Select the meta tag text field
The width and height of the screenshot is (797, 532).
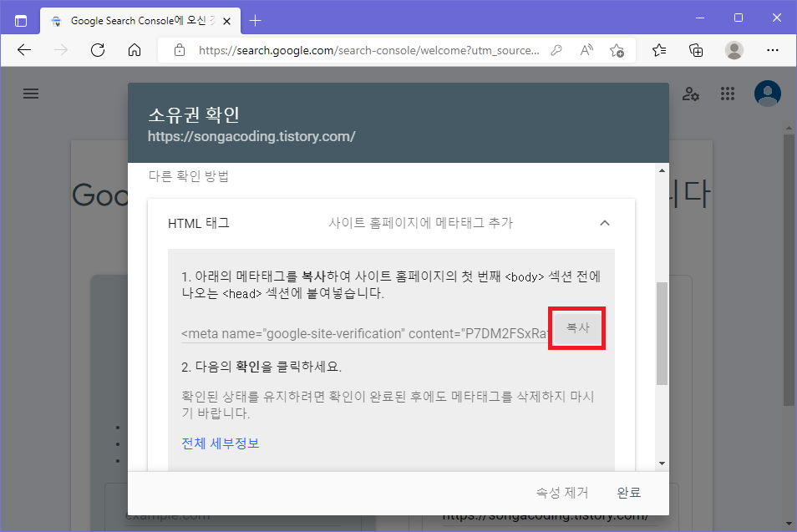(364, 334)
